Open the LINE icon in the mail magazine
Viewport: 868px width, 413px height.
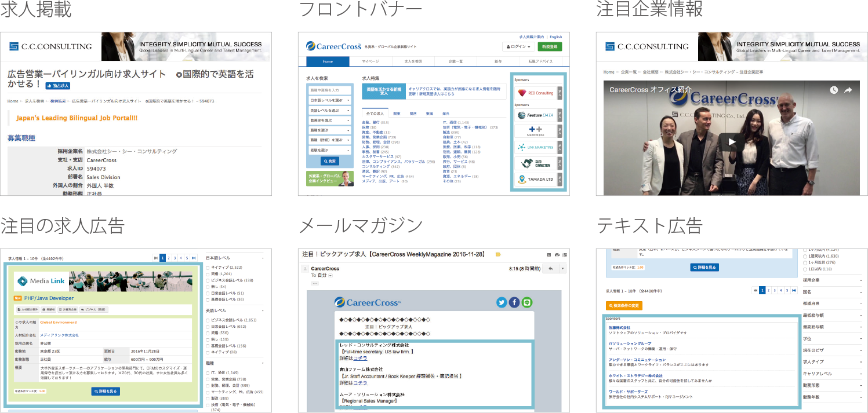point(527,302)
